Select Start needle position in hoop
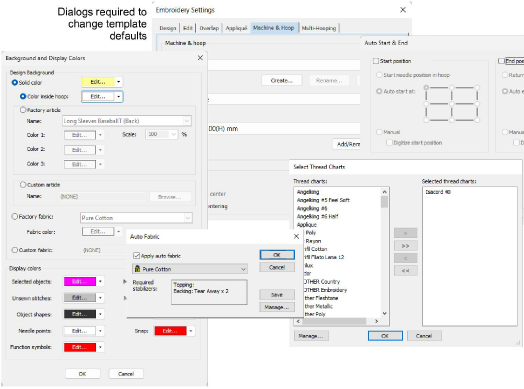Image resolution: width=524 pixels, height=389 pixels. [x=379, y=75]
